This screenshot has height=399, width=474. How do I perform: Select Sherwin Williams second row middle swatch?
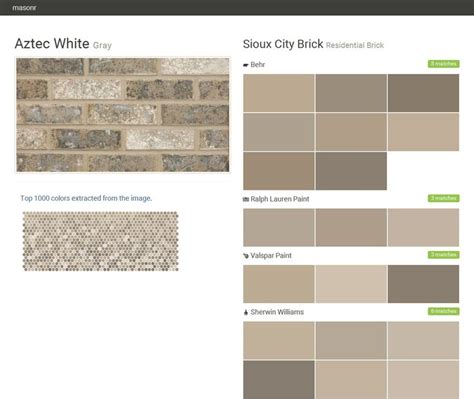351,380
